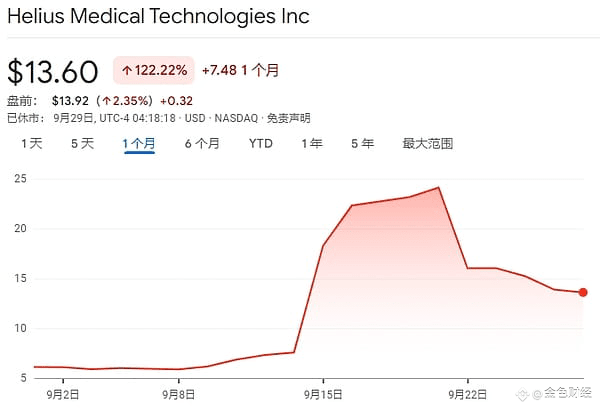Open the 免责声明 disclaimer link

click(289, 118)
